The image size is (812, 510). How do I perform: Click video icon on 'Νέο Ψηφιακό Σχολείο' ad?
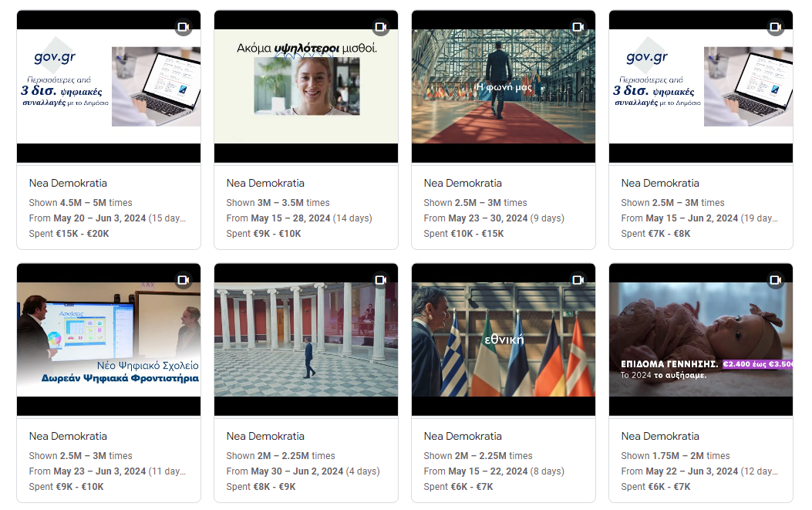(x=184, y=280)
